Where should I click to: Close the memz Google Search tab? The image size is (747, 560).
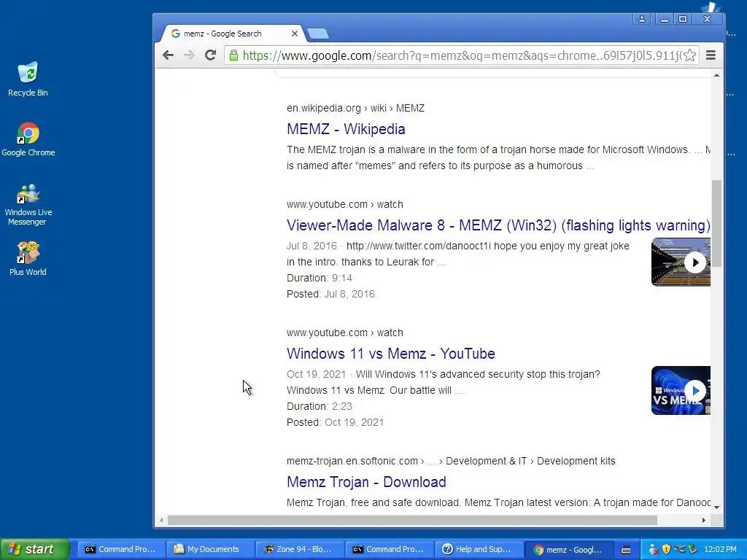pos(295,34)
